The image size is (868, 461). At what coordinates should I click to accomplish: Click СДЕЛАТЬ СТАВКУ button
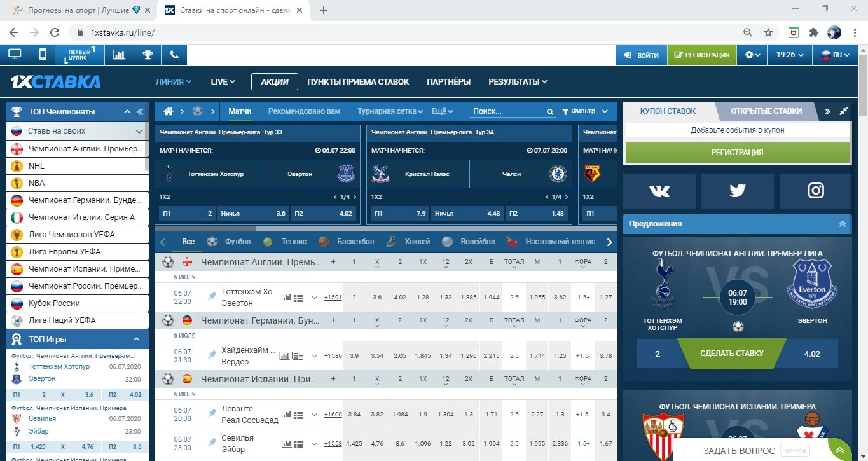(x=731, y=354)
